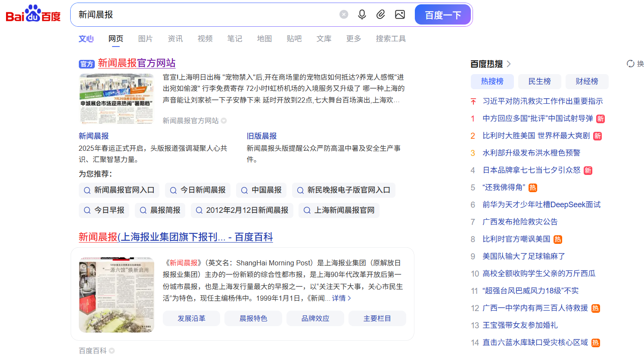644x355 pixels.
Task: Switch to the 民生榜 tab
Action: point(540,81)
